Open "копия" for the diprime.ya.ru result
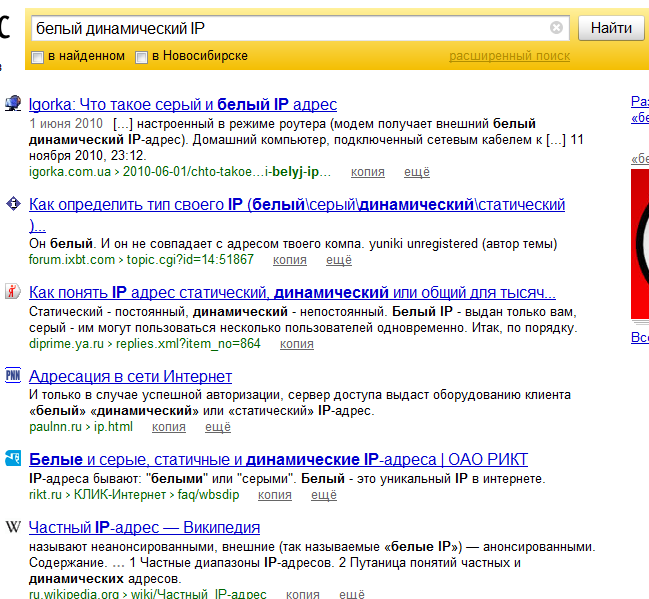This screenshot has height=599, width=649. (x=297, y=344)
